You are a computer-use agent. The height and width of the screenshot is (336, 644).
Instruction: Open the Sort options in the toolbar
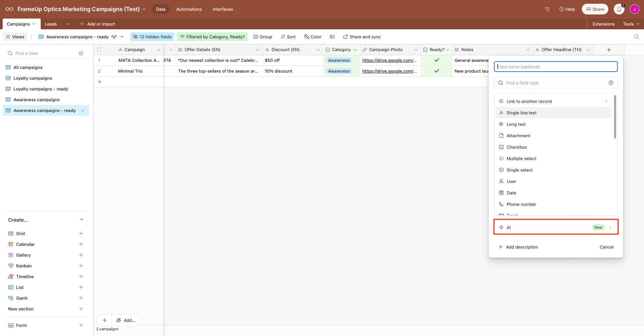click(x=288, y=37)
